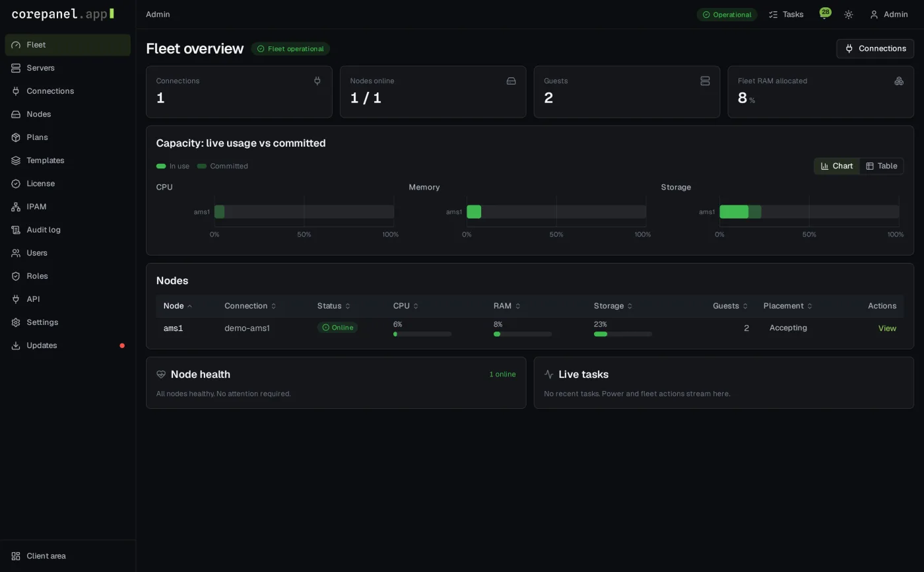The image size is (924, 572).
Task: Sort nodes table by CPU column
Action: point(406,306)
